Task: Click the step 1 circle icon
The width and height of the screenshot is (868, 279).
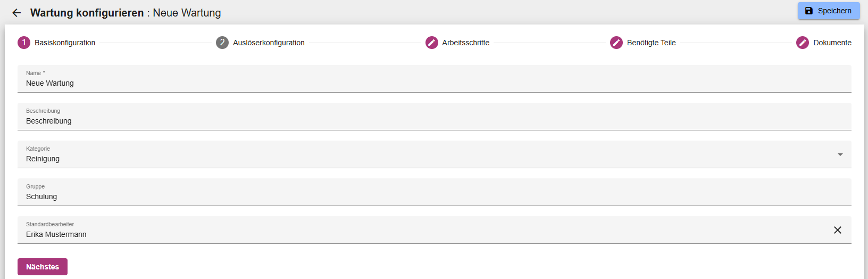Action: click(x=24, y=43)
